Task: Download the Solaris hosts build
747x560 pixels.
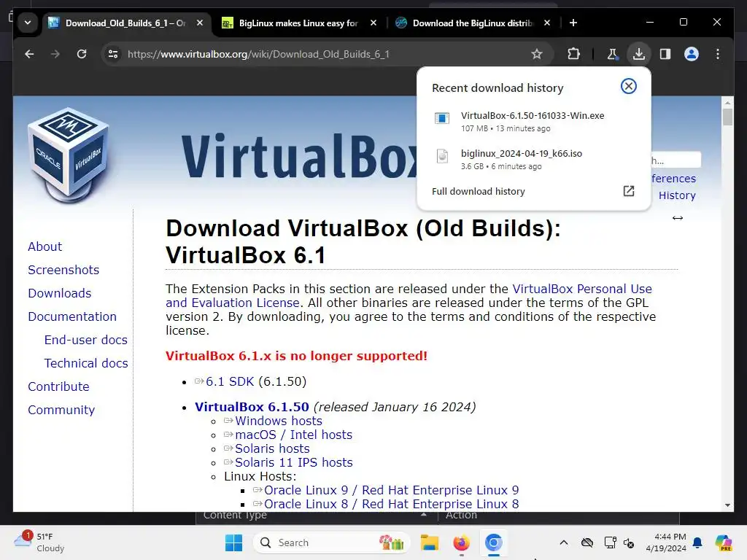Action: (272, 448)
